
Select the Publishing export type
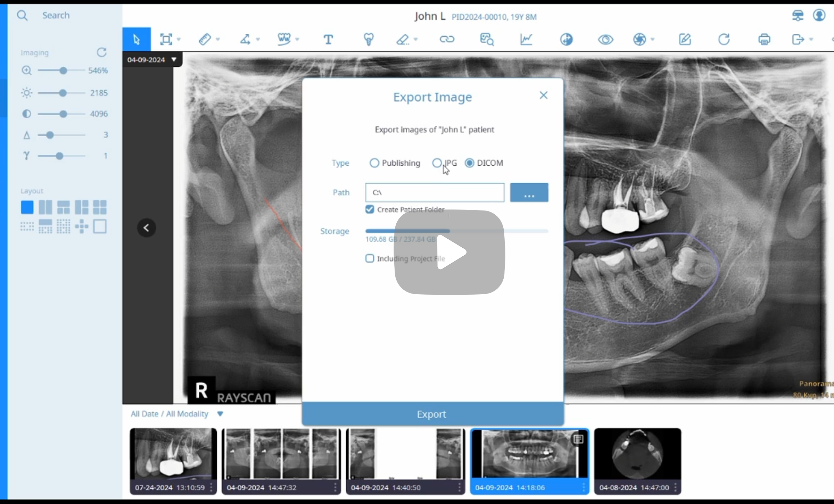(x=374, y=163)
